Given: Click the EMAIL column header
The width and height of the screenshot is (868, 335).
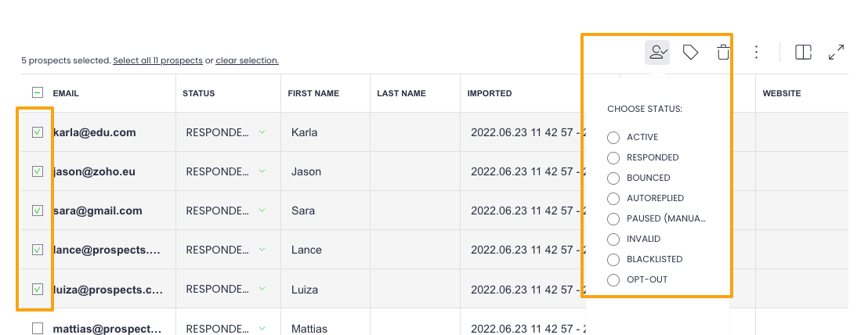Looking at the screenshot, I should pos(66,93).
